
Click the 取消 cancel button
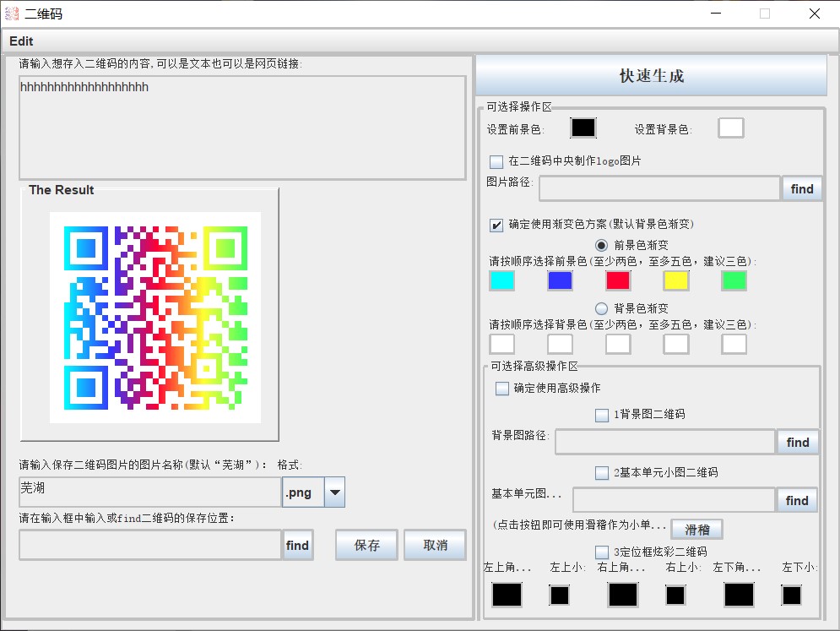click(435, 545)
